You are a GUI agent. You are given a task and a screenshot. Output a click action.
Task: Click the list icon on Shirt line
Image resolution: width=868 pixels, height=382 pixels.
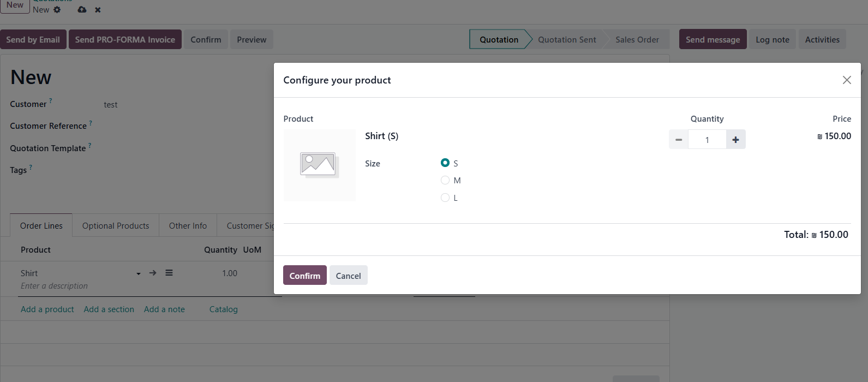click(x=169, y=273)
